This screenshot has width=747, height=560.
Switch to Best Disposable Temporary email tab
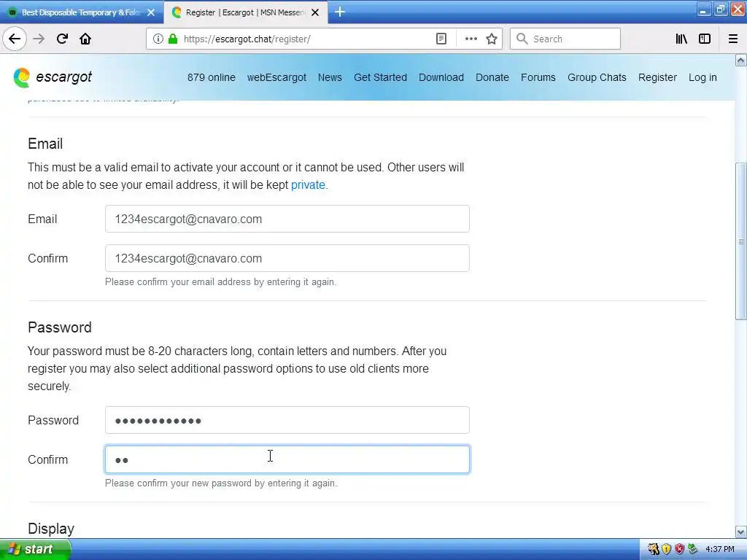coord(81,12)
